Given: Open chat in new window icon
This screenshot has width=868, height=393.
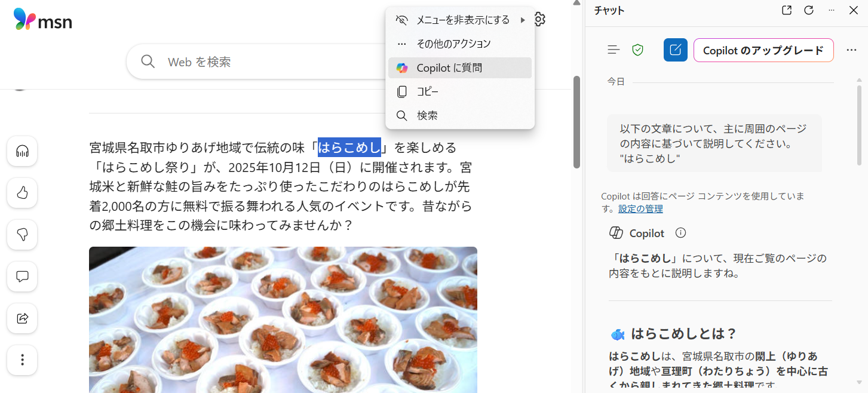Looking at the screenshot, I should 787,10.
